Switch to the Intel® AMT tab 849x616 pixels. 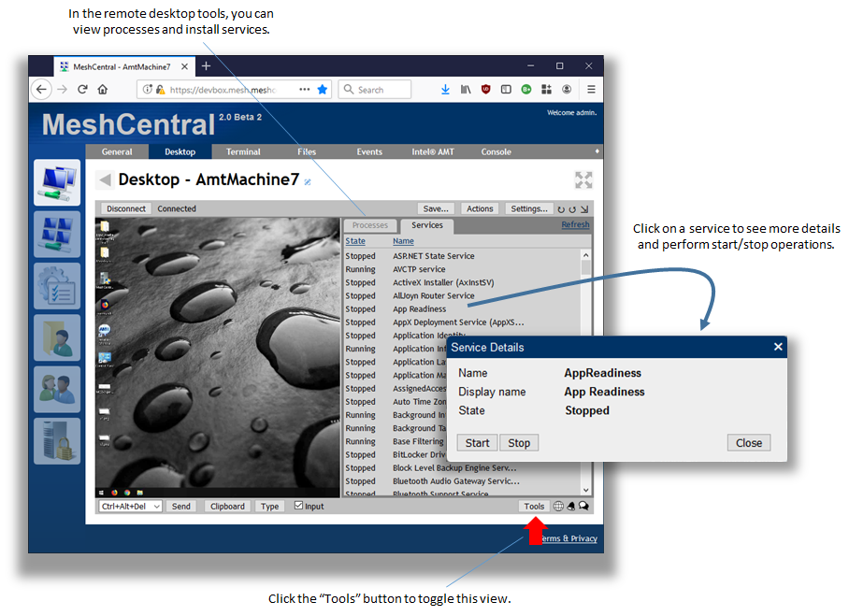tap(433, 152)
